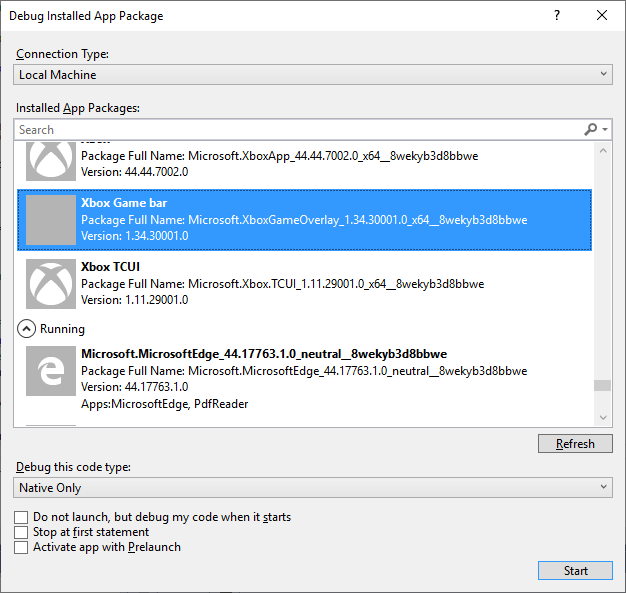Click the Xbox TCUI package icon

click(50, 283)
